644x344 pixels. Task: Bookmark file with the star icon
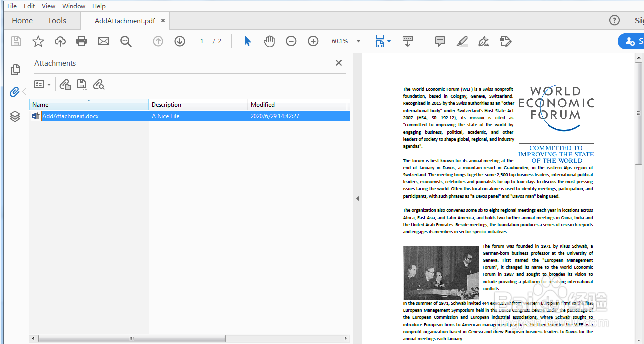[38, 41]
